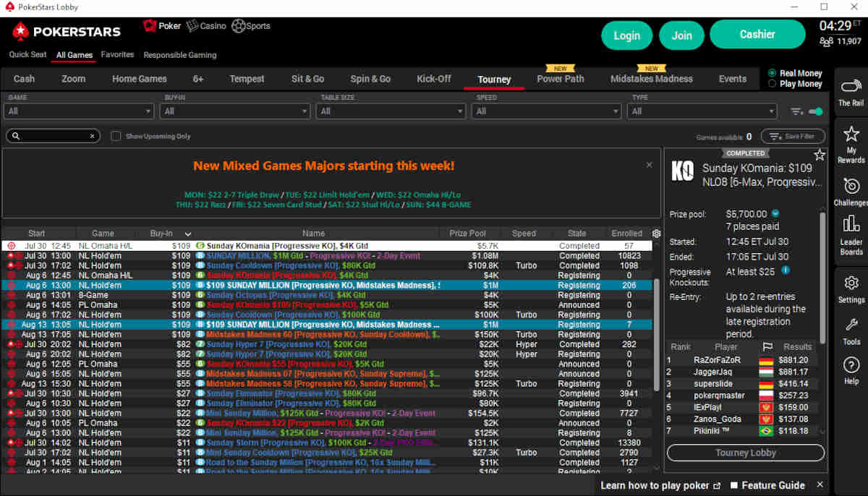The width and height of the screenshot is (868, 496).
Task: Click the tournament list scrollbar
Action: click(657, 335)
